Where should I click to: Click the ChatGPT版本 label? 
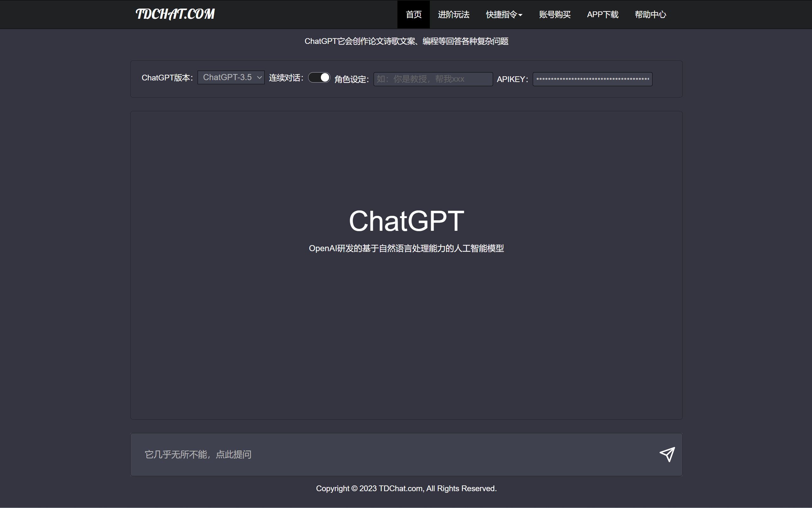(167, 78)
